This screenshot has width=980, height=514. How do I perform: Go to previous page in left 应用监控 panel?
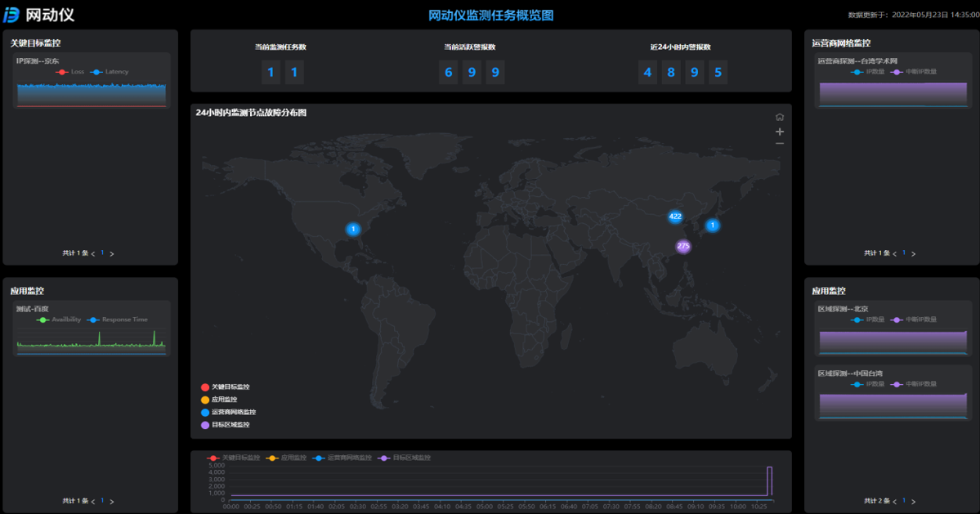93,502
